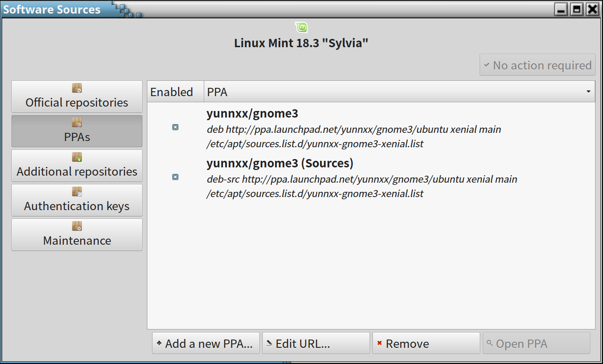
Task: Click the magnifier icon on Open PPA
Action: (489, 343)
